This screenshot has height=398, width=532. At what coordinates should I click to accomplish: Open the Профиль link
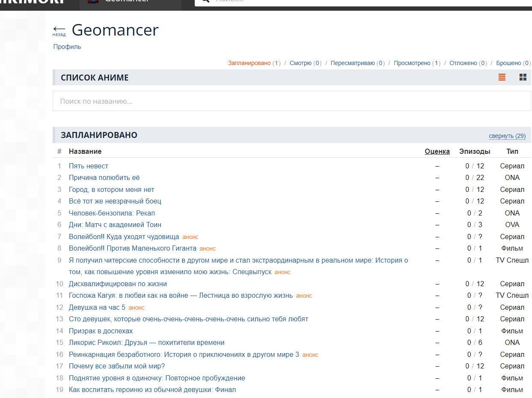[67, 47]
